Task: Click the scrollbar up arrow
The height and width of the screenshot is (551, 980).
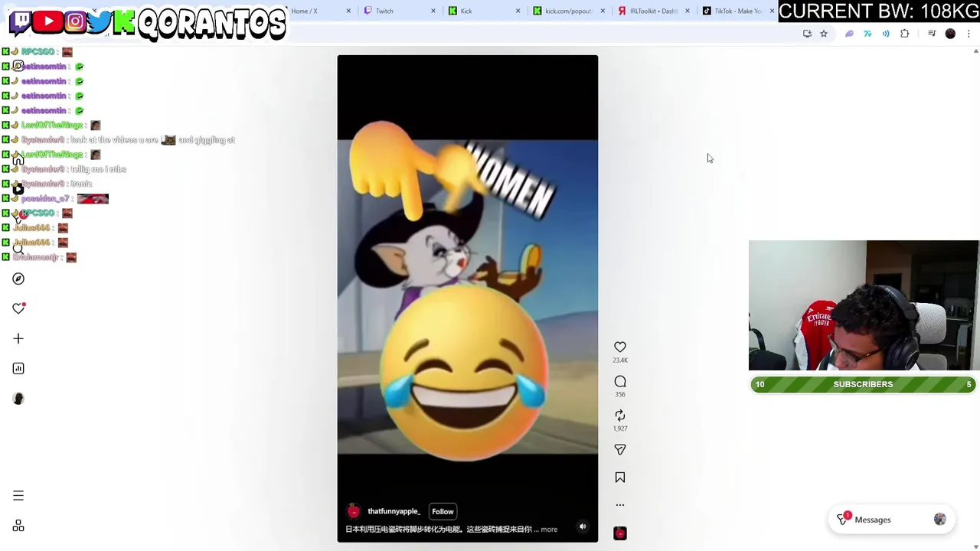Action: click(x=975, y=51)
